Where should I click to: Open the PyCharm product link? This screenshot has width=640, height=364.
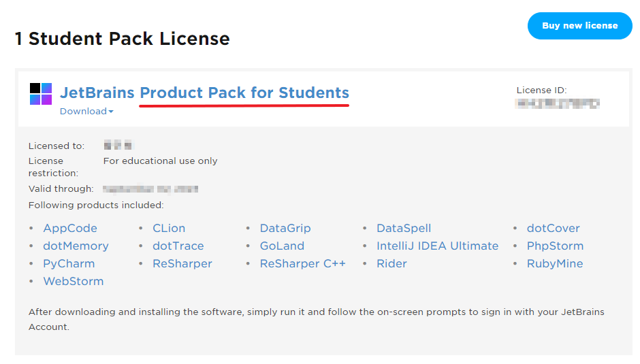coord(69,263)
